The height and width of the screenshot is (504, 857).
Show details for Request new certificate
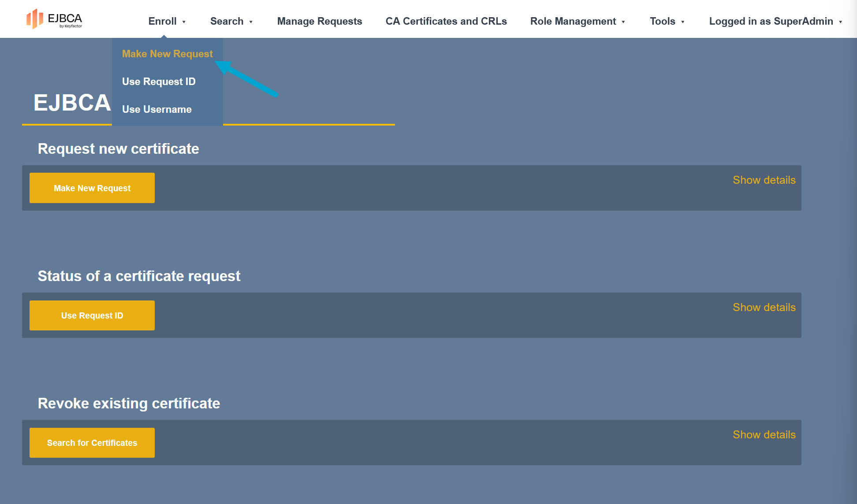tap(764, 180)
